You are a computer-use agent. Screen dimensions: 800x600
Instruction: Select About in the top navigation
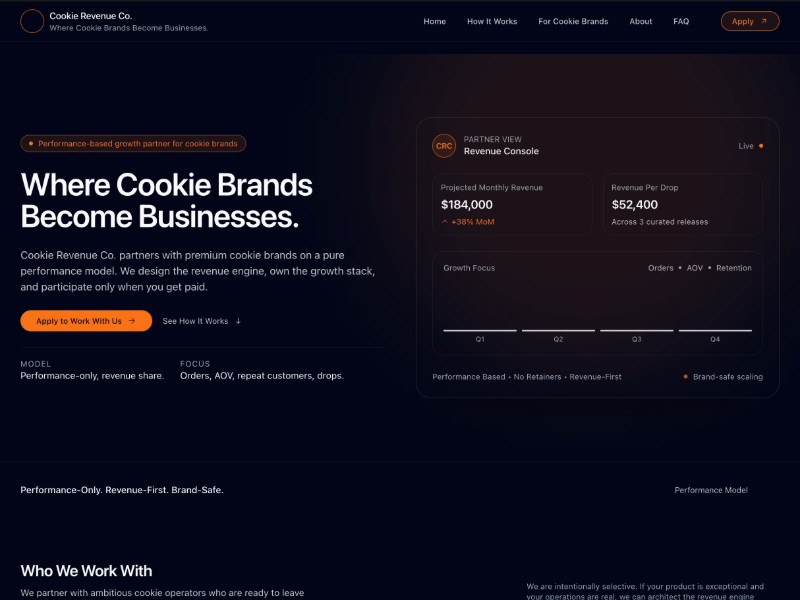pyautogui.click(x=641, y=21)
